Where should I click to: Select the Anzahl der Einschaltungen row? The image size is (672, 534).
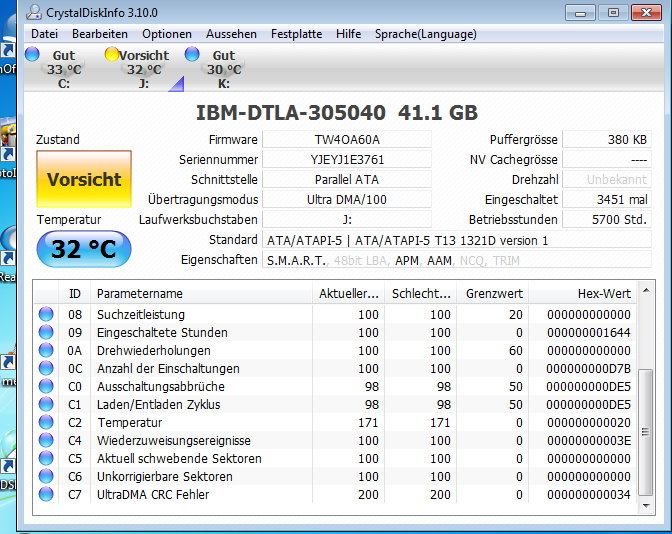[x=335, y=369]
